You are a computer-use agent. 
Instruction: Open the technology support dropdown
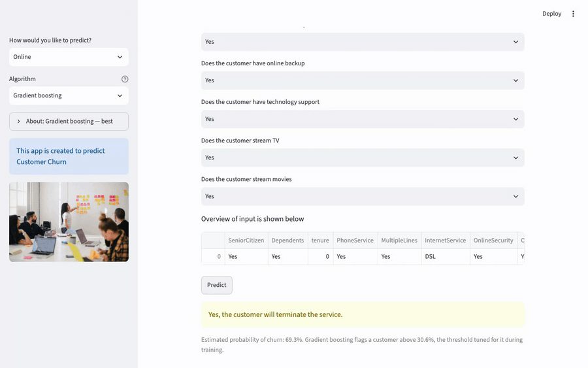[363, 119]
